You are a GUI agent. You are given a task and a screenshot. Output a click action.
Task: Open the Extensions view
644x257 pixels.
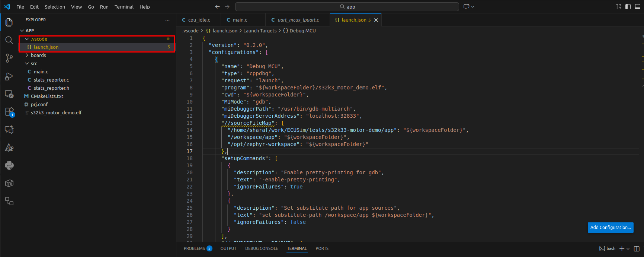coord(9,112)
